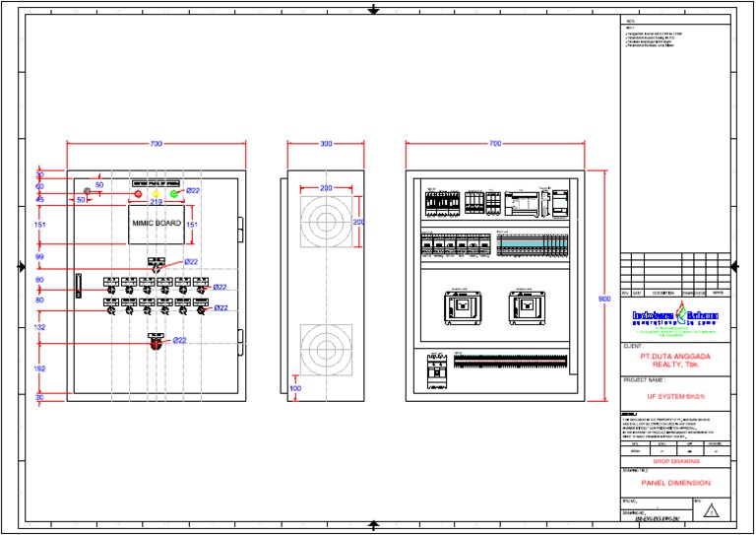Select the MIMIC BOARD rectangle
The height and width of the screenshot is (535, 756).
pyautogui.click(x=157, y=225)
